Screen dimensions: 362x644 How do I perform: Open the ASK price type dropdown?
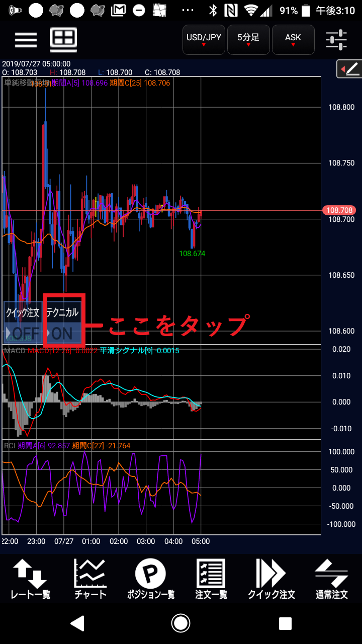(293, 39)
